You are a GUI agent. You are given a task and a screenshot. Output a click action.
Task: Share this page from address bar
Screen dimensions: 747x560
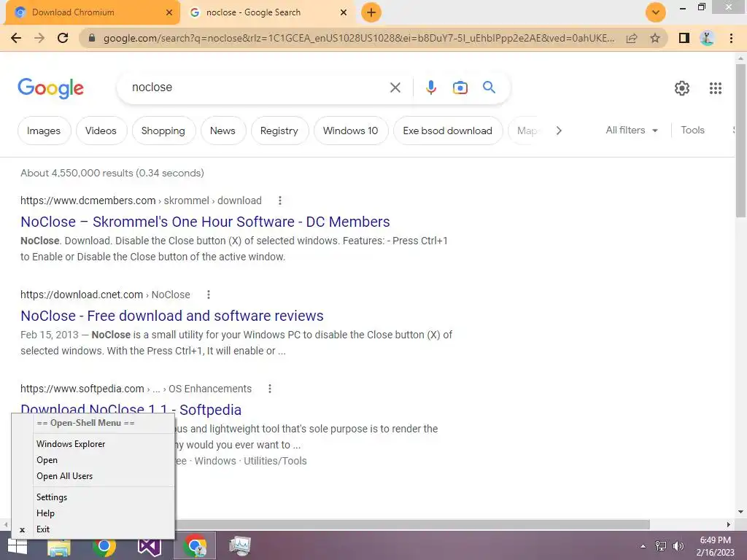tap(632, 38)
